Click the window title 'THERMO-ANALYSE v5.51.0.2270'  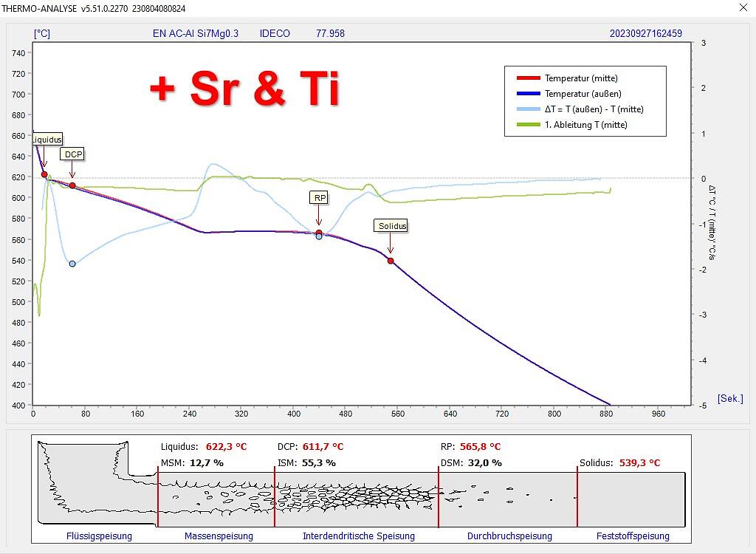tap(65, 9)
